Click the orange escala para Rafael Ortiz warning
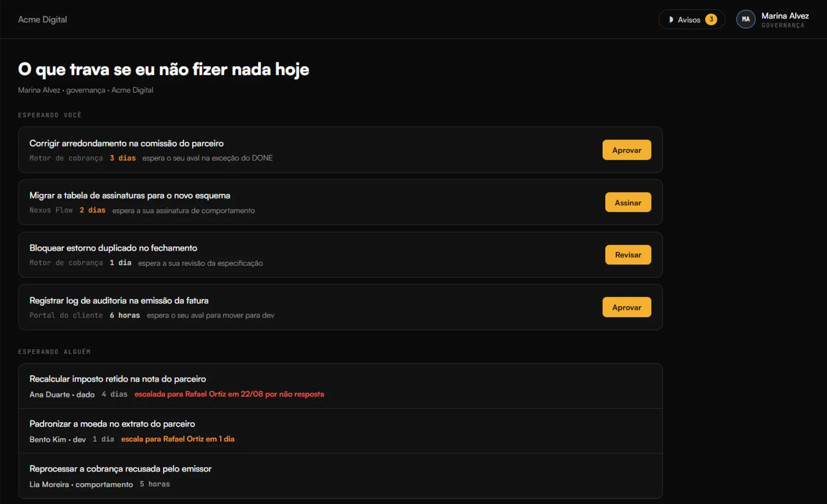The width and height of the screenshot is (827, 504). [178, 439]
